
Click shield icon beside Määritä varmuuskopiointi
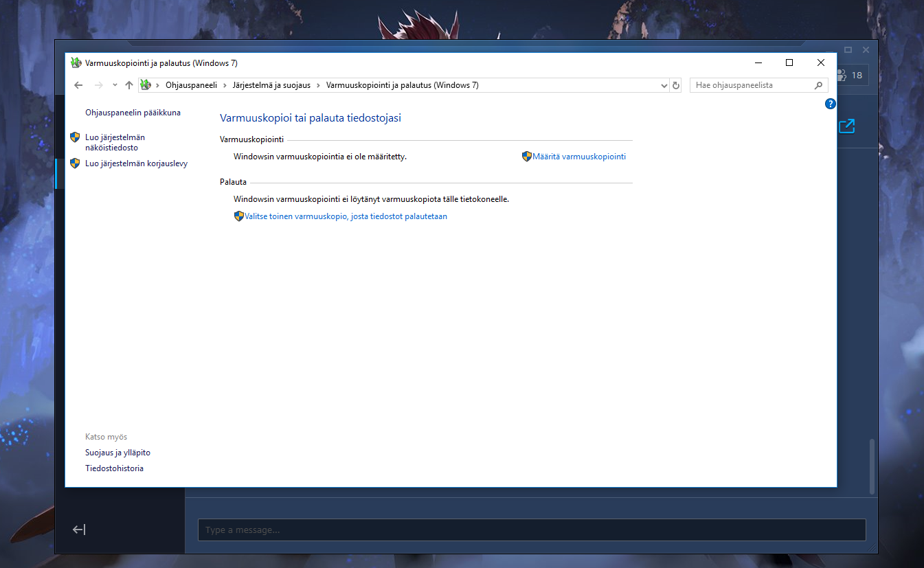tap(527, 157)
